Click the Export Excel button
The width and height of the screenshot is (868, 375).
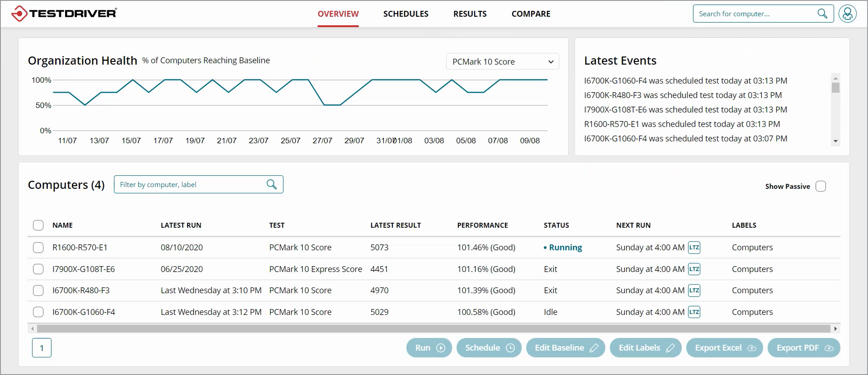[725, 347]
